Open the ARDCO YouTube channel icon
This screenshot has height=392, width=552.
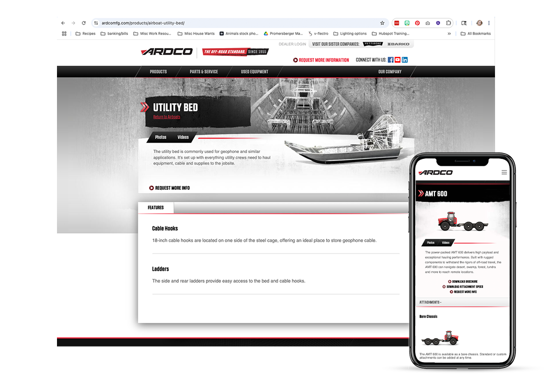tap(397, 60)
